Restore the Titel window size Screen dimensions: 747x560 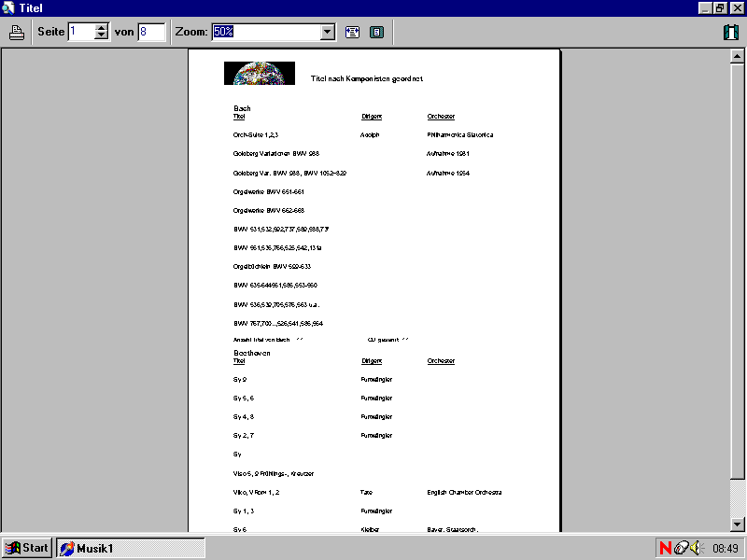click(720, 7)
